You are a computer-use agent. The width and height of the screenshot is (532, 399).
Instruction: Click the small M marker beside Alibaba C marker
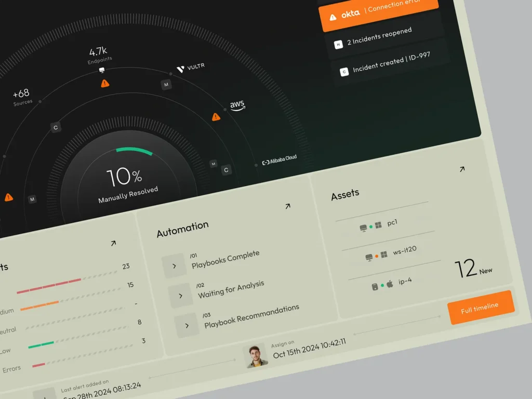coord(214,164)
